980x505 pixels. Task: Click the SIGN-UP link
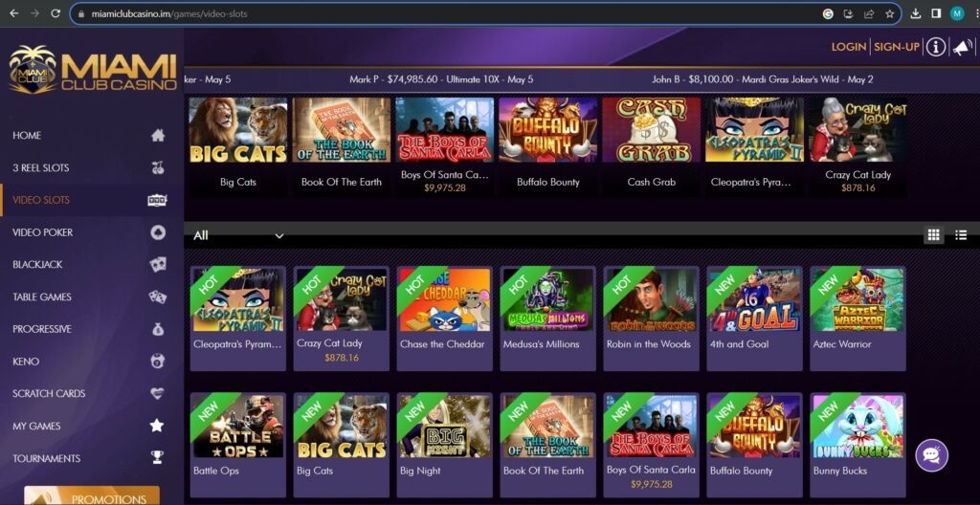point(896,47)
